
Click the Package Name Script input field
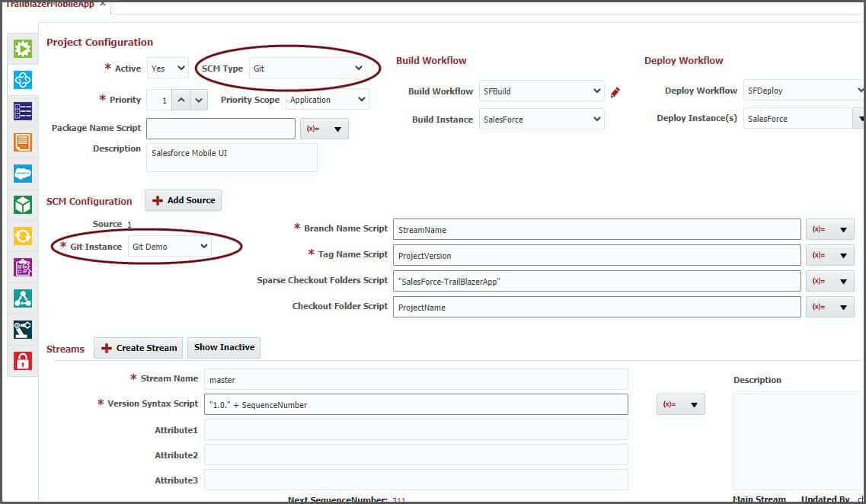220,129
